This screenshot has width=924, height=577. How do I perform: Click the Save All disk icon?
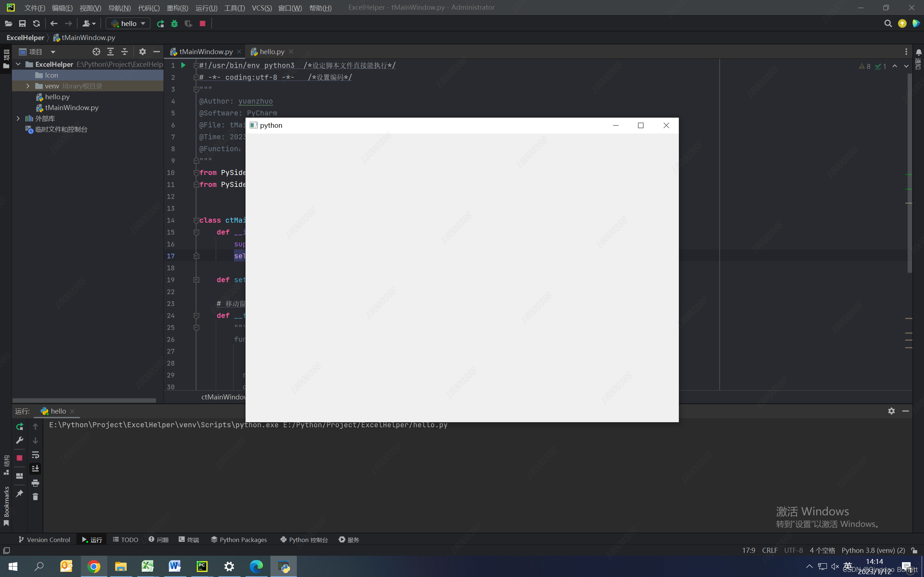click(22, 24)
